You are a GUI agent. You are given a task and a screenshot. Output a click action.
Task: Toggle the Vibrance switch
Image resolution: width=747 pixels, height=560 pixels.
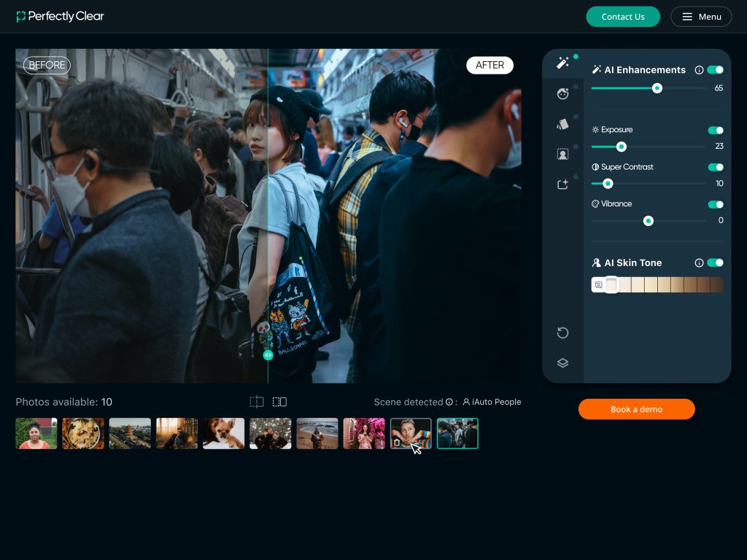(715, 204)
